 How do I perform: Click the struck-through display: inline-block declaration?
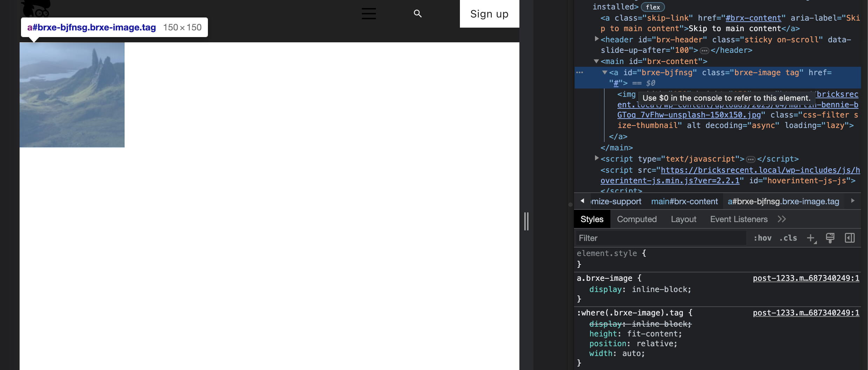pyautogui.click(x=640, y=324)
